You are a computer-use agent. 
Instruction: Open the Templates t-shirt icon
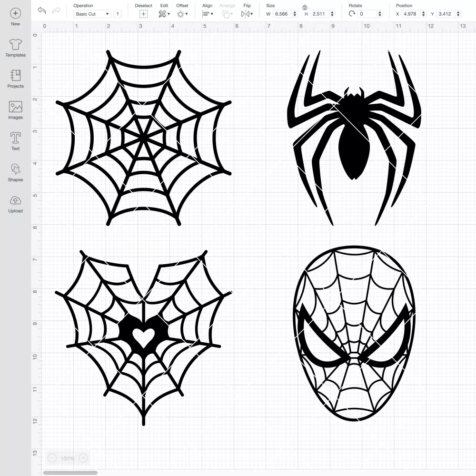coord(16,44)
